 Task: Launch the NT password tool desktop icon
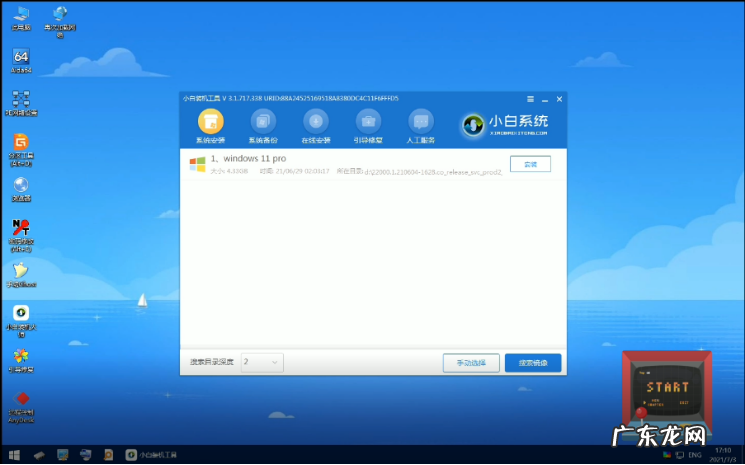click(21, 235)
